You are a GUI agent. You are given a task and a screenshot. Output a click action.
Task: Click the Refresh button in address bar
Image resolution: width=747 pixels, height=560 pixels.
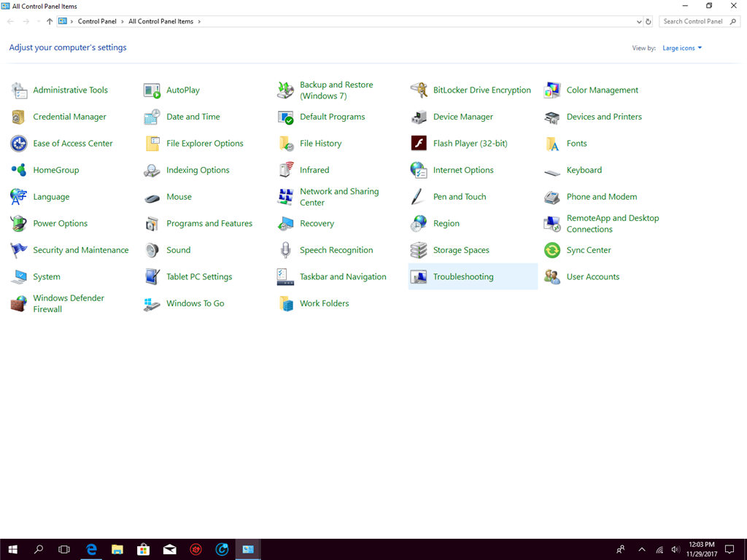[649, 22]
